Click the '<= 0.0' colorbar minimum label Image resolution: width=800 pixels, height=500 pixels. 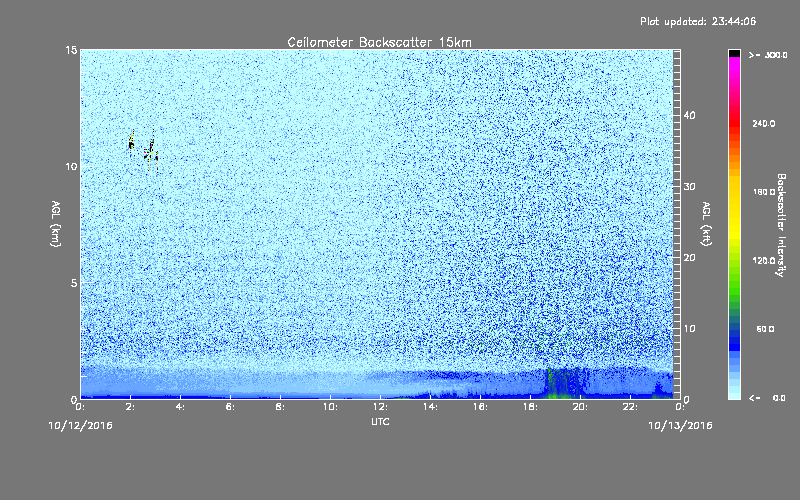(x=767, y=398)
